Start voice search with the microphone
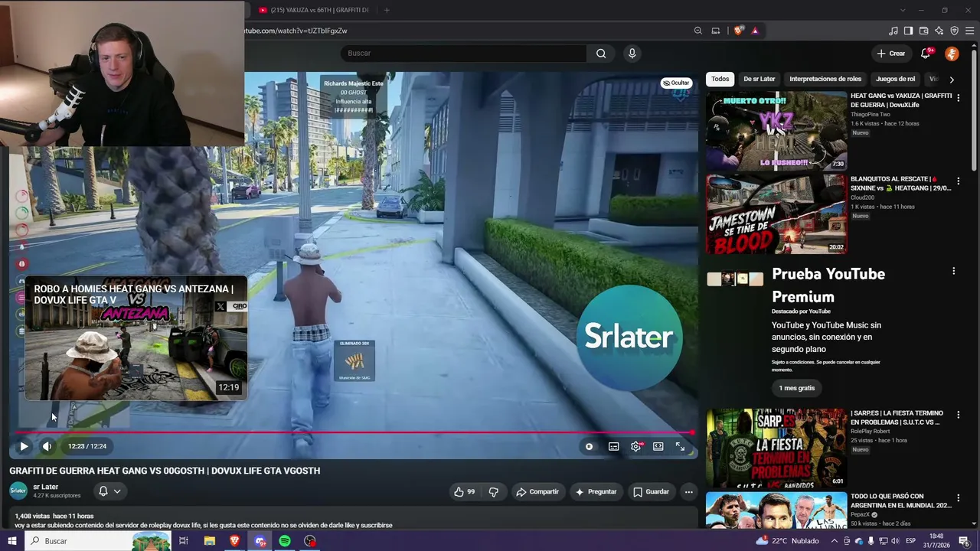This screenshot has width=980, height=551. click(x=632, y=54)
